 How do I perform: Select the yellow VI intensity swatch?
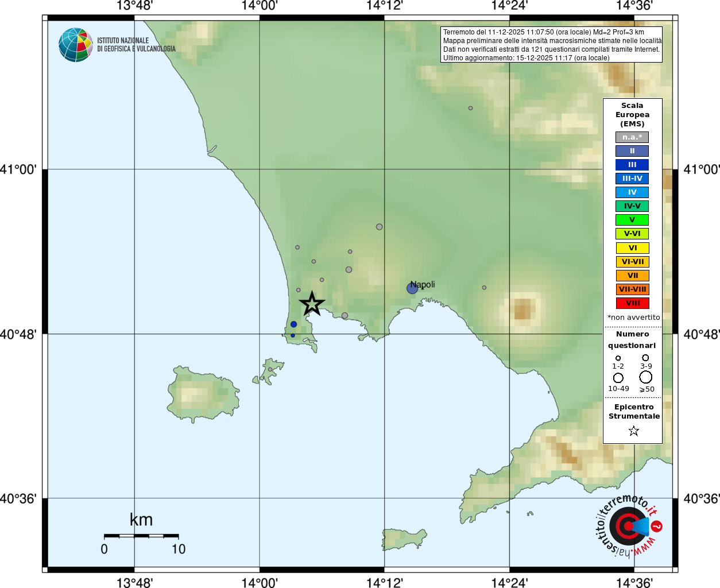click(x=632, y=248)
